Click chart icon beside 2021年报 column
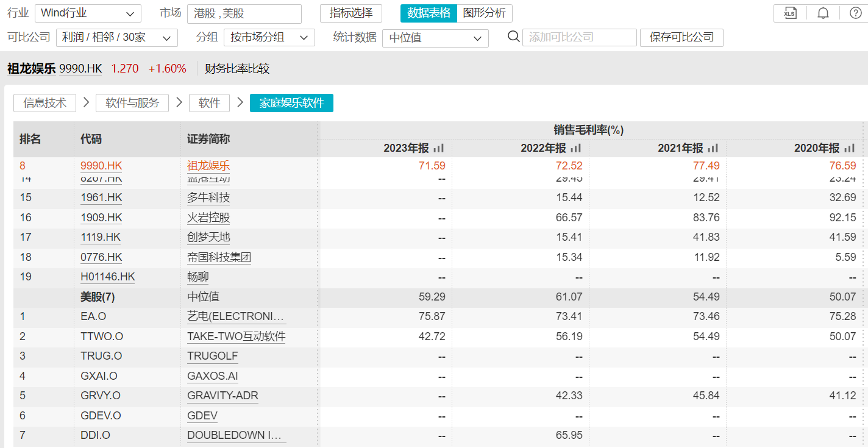This screenshot has width=868, height=448. coord(713,148)
